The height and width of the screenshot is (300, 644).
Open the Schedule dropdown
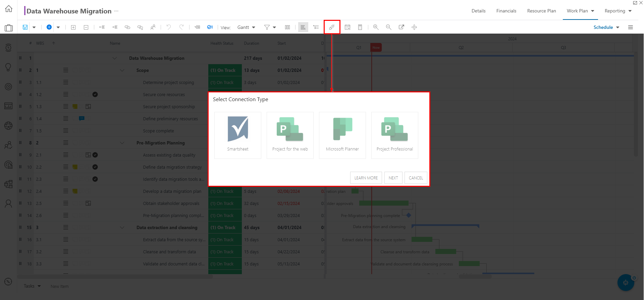click(606, 27)
